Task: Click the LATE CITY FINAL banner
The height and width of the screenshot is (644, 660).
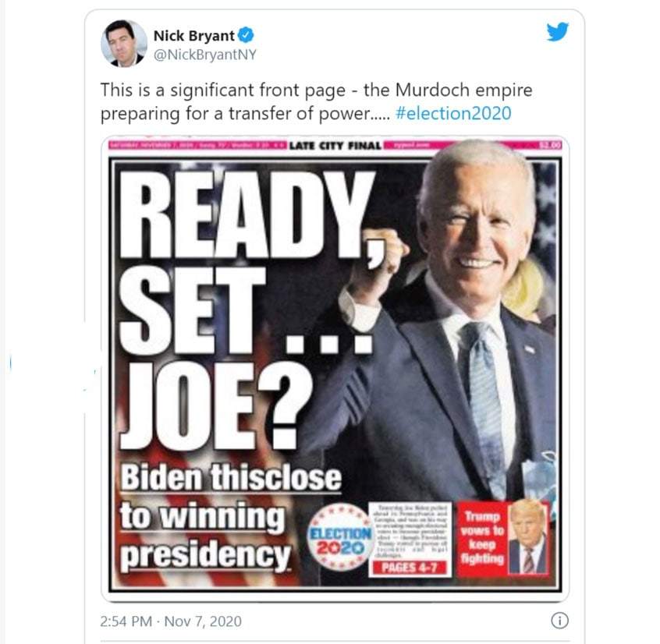Action: coord(335,146)
